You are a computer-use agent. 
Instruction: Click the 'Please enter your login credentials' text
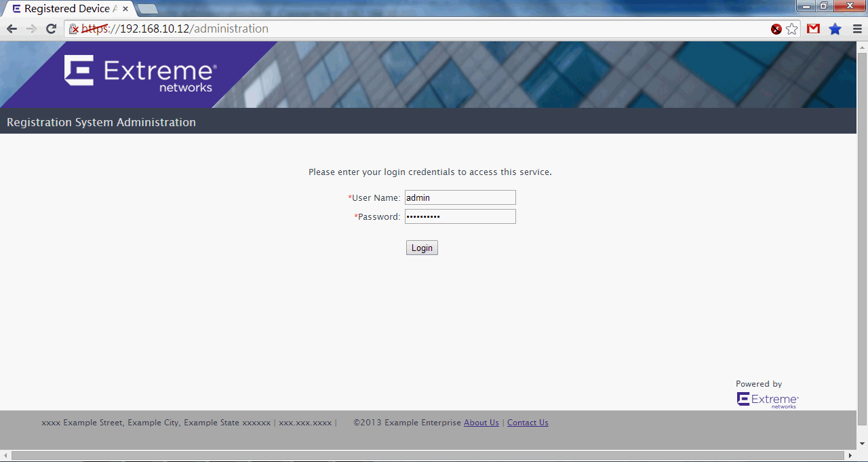point(430,172)
